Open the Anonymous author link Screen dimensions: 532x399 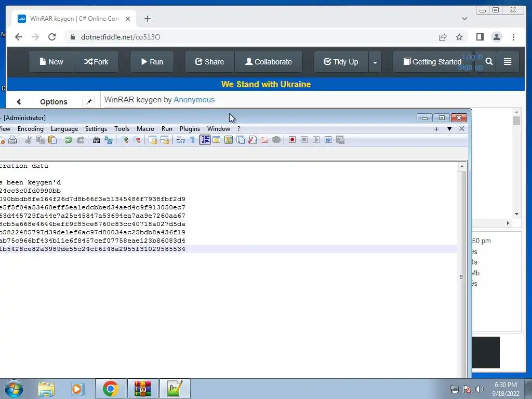[194, 100]
